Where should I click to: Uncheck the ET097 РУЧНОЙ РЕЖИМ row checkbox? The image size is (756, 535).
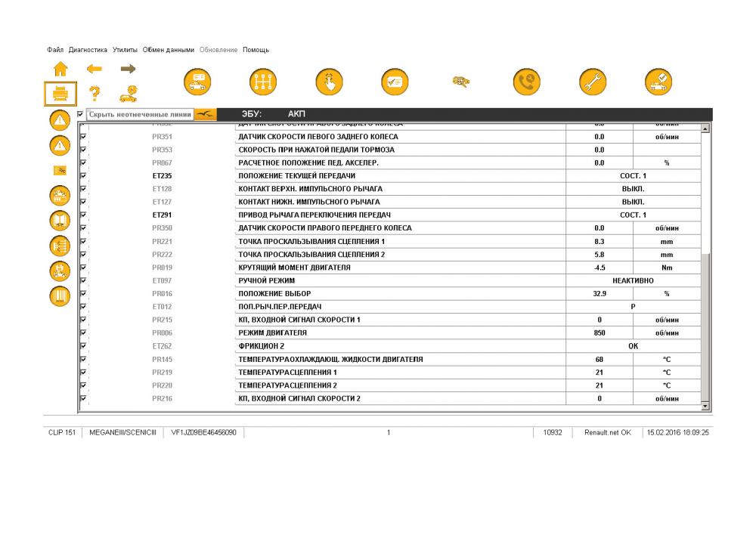[x=83, y=280]
